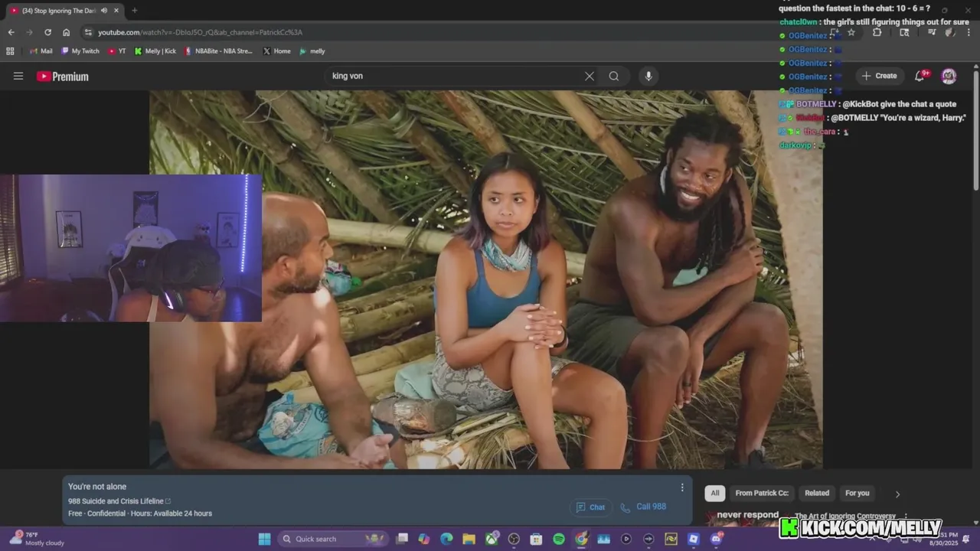Screen dimensions: 980x551
Task: Click the taskbar Quick search box
Action: [x=332, y=539]
